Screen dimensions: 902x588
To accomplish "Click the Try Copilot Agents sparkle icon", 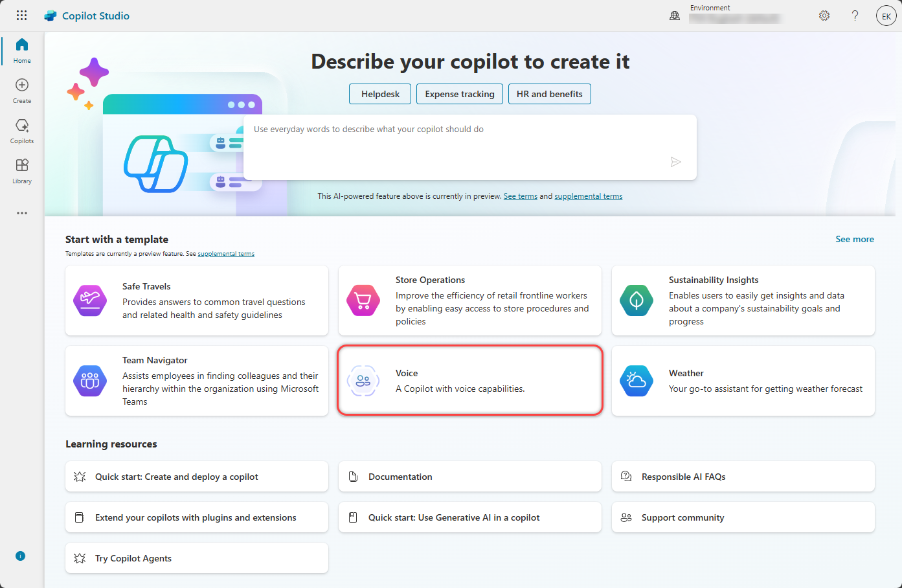I will (80, 558).
